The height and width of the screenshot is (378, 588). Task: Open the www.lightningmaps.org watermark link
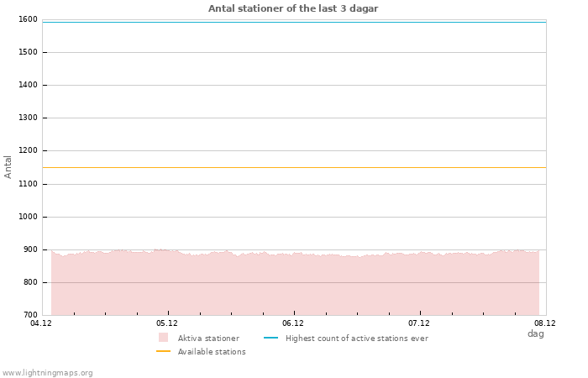point(48,373)
